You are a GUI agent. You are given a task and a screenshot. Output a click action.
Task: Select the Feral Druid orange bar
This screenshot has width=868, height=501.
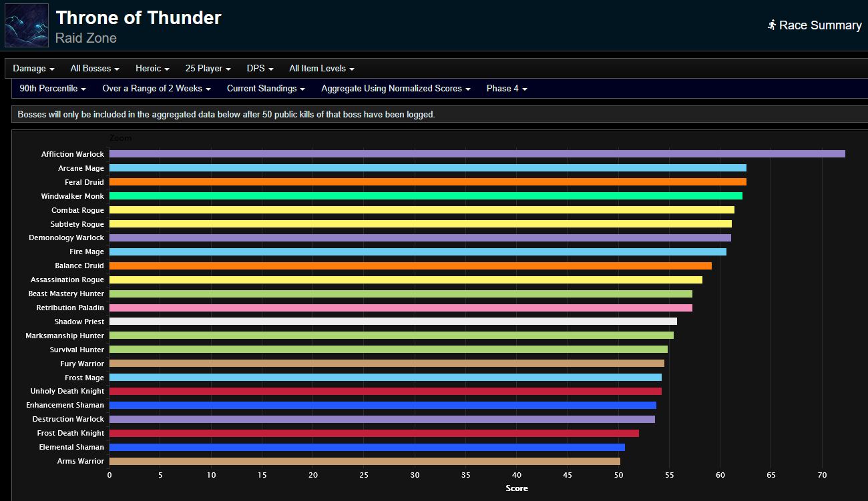pyautogui.click(x=427, y=182)
